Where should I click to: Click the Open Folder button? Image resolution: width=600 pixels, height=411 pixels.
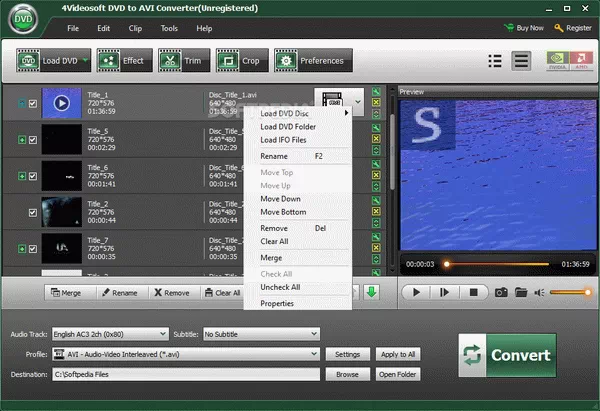coord(398,374)
